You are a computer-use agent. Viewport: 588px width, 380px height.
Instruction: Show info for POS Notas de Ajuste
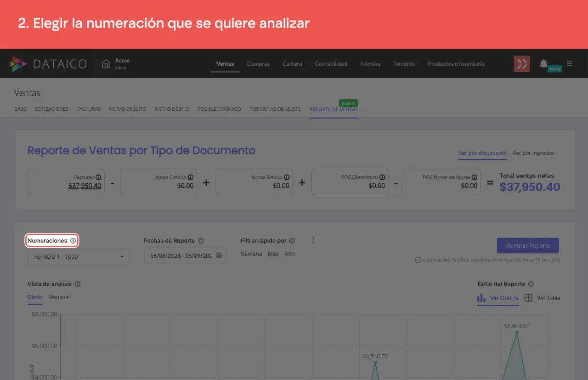pos(475,177)
